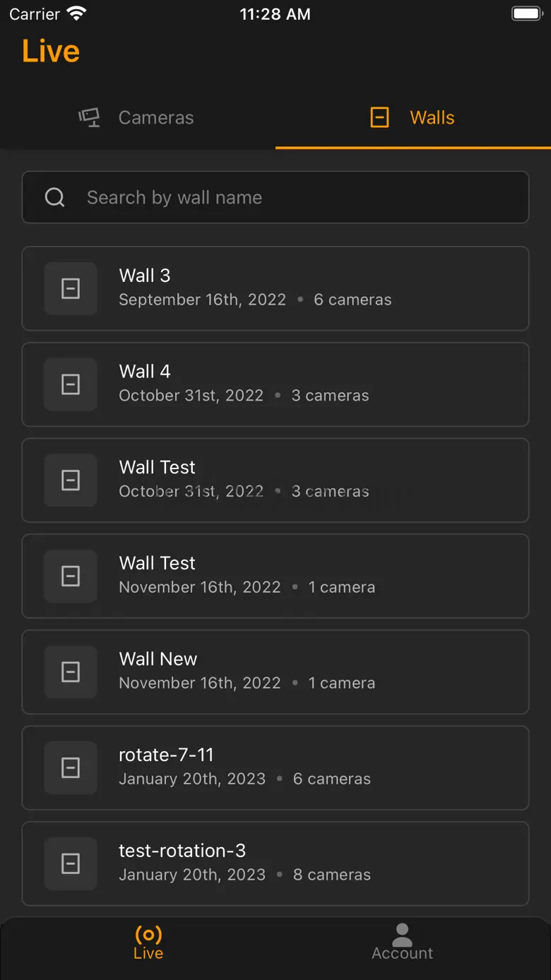
Task: Tap the search magnifier icon
Action: click(x=55, y=198)
